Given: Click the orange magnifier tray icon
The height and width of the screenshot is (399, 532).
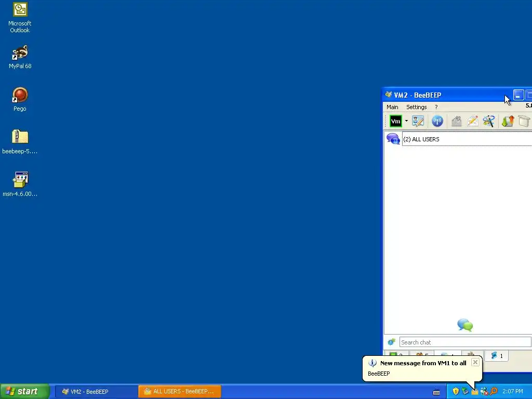Looking at the screenshot, I should tap(494, 391).
